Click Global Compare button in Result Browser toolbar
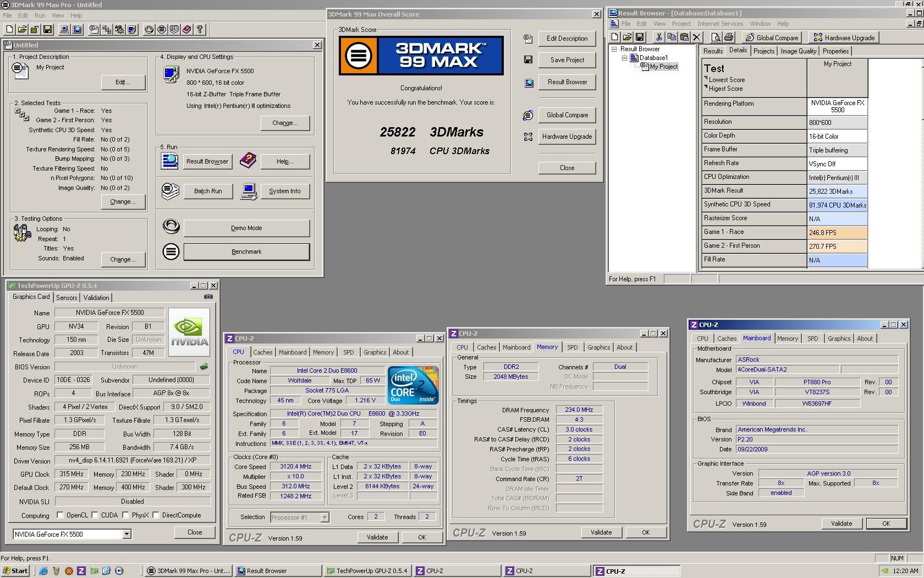Screen dimensions: 924x578 tap(771, 37)
